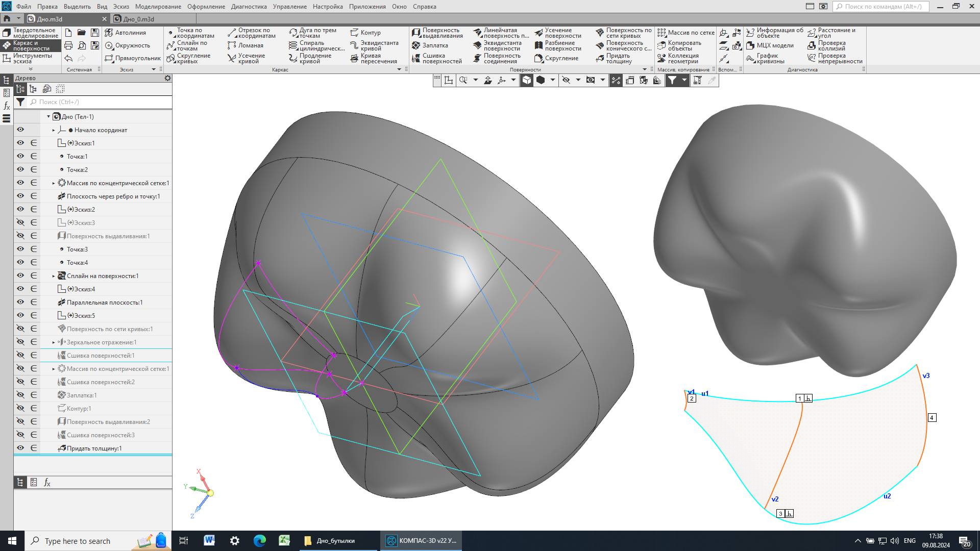Switch to the Дно_0.m3d document tab
The image size is (980, 551).
[138, 19]
